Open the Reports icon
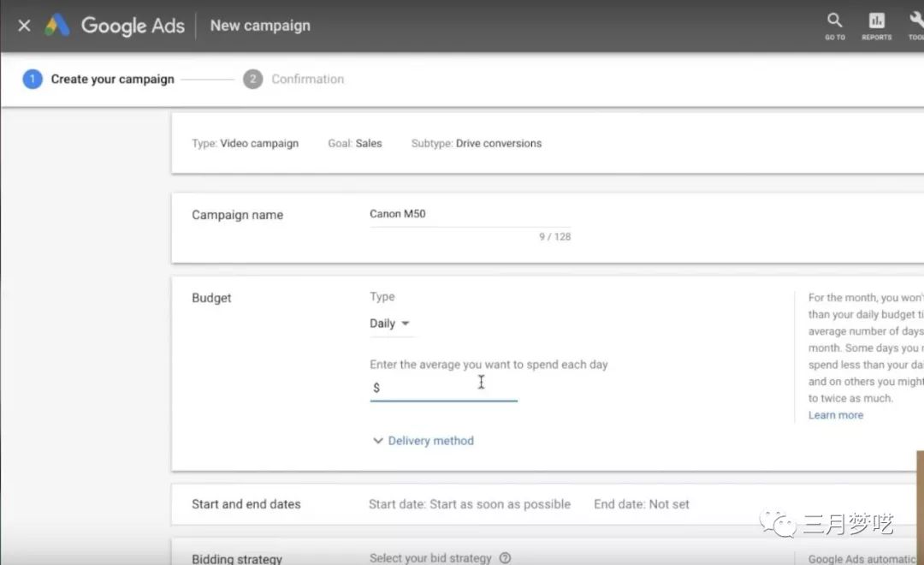Image resolution: width=924 pixels, height=565 pixels. pos(876,25)
